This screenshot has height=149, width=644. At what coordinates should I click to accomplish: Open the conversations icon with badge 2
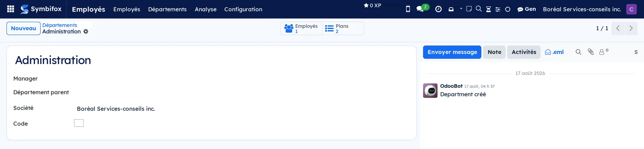(423, 8)
